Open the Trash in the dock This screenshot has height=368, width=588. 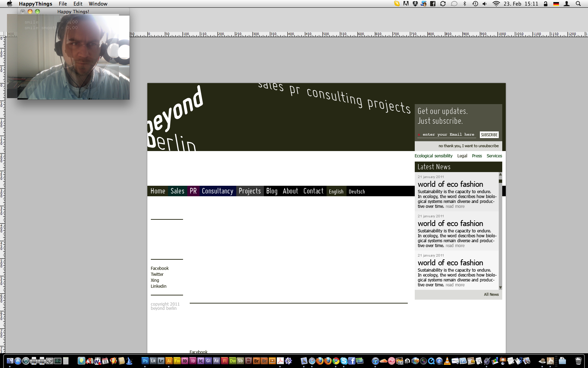click(x=578, y=361)
